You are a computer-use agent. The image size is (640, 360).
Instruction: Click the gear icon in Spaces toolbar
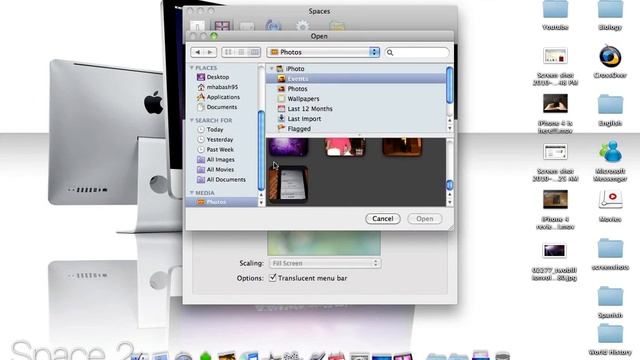pyautogui.click(x=302, y=27)
